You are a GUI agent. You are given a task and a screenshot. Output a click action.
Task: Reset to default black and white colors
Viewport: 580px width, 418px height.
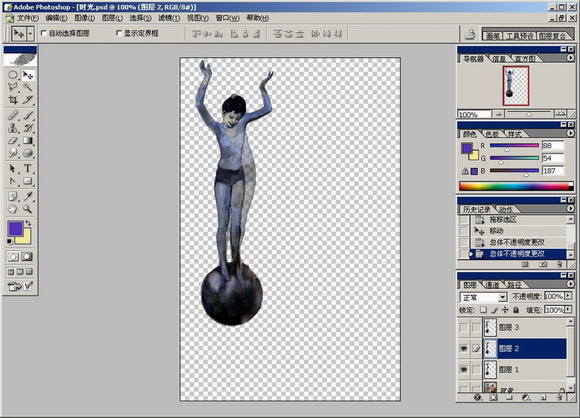point(10,242)
